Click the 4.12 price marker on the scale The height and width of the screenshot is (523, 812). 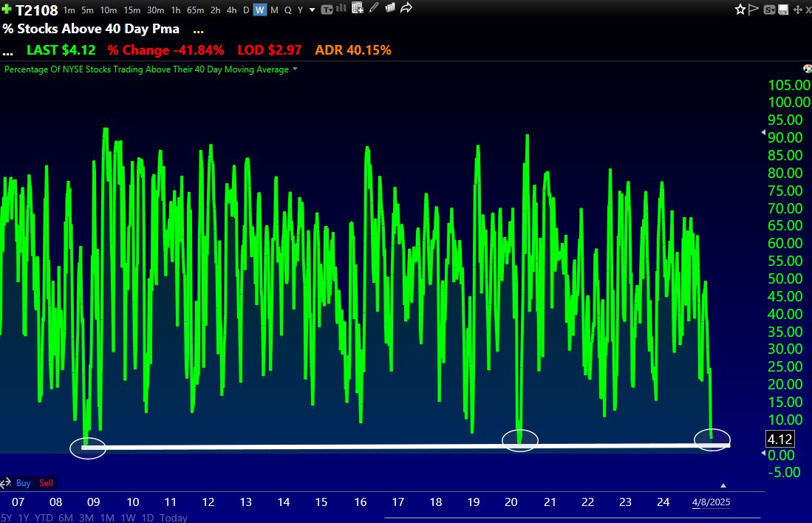pos(780,439)
